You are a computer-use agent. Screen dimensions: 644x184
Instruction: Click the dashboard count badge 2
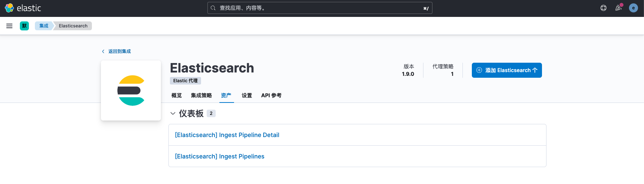[x=211, y=113]
